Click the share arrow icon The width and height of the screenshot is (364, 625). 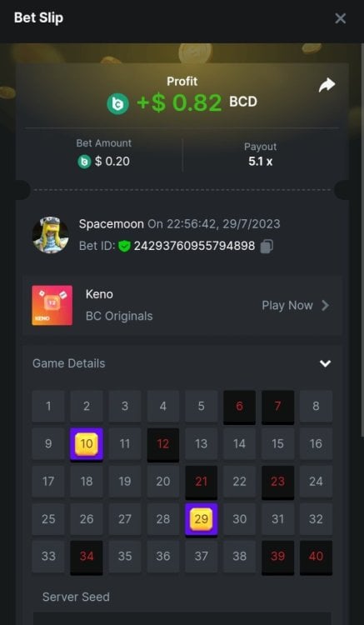tap(327, 85)
